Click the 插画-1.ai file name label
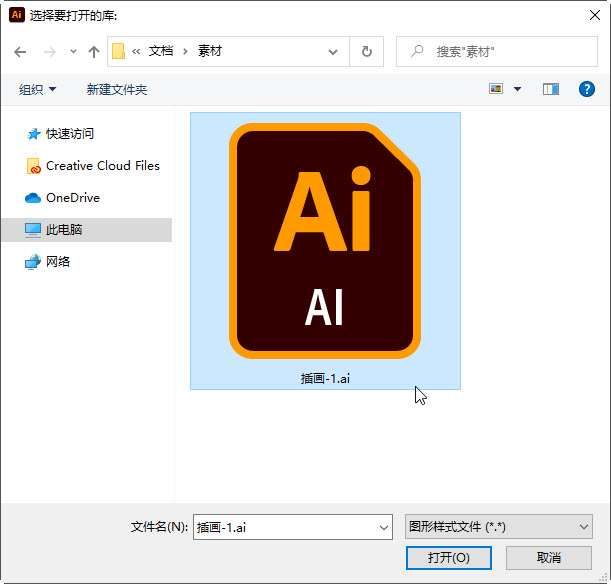 [x=325, y=378]
